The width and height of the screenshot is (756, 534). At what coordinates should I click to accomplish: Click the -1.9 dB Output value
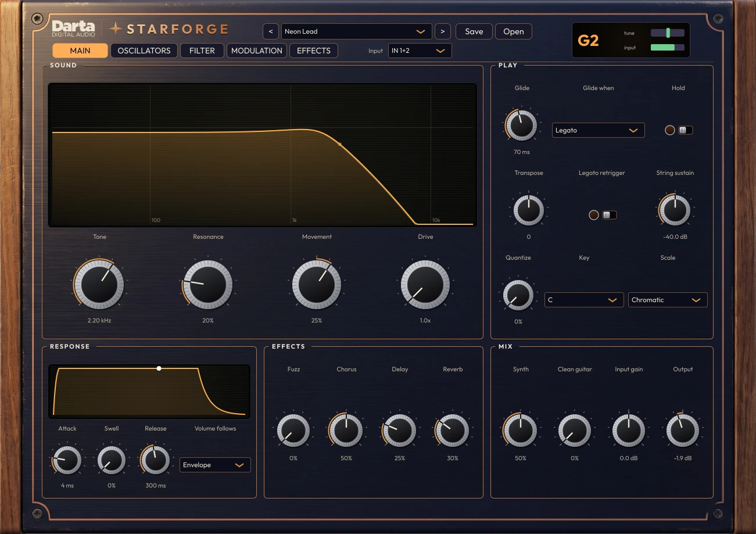pyautogui.click(x=683, y=458)
